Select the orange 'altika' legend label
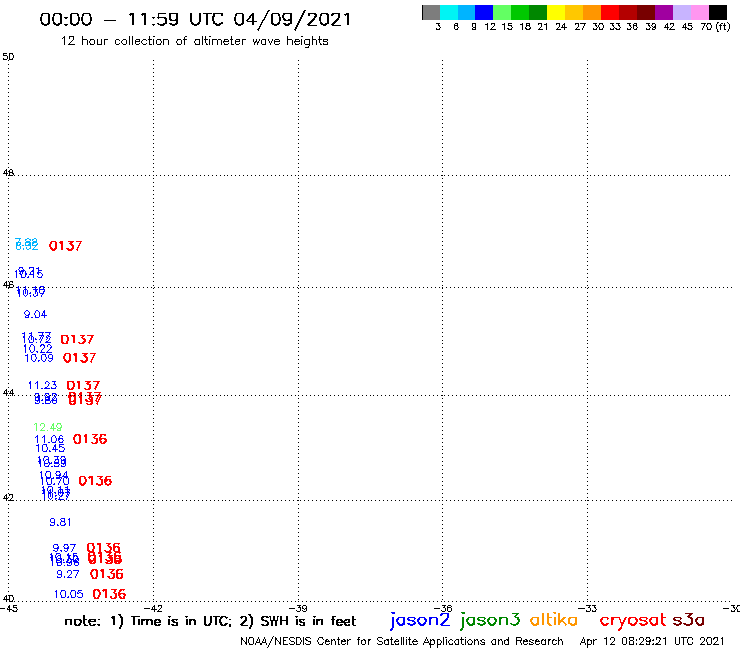Screen dimensions: 740x650 point(554,620)
